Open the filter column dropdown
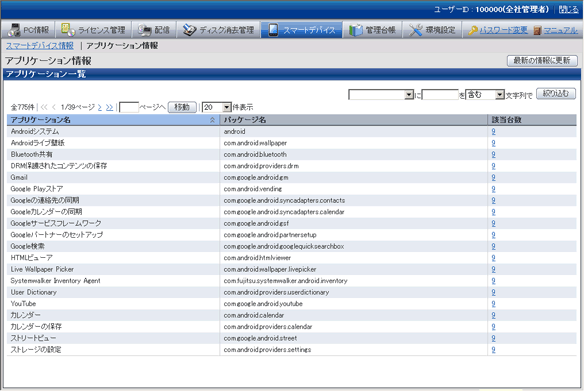This screenshot has height=391, width=584. (x=381, y=95)
